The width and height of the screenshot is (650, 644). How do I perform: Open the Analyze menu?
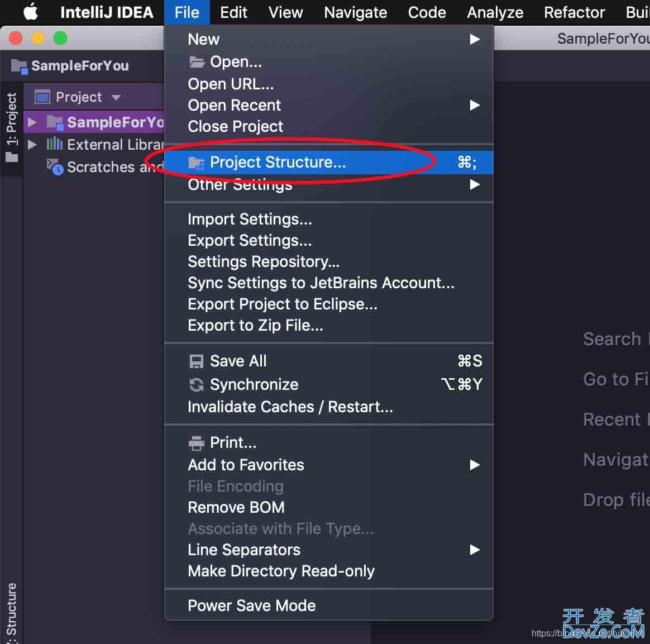pos(495,12)
